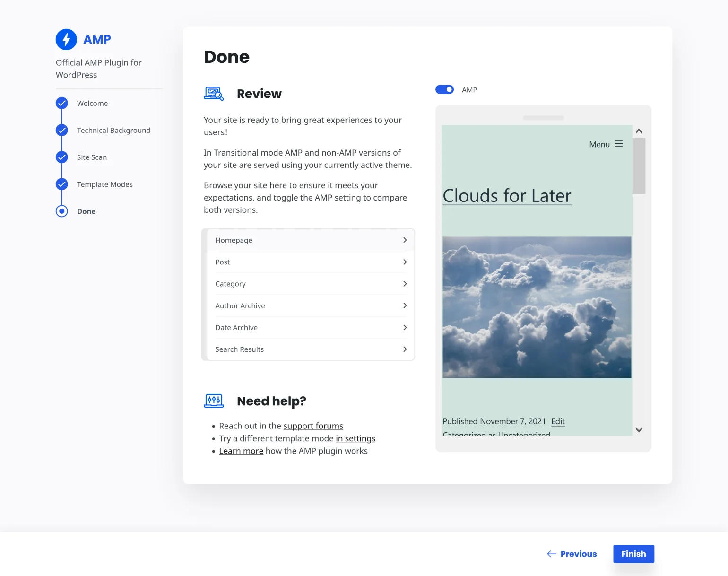Click the AMP lightning bolt logo
The width and height of the screenshot is (728, 576).
[66, 40]
